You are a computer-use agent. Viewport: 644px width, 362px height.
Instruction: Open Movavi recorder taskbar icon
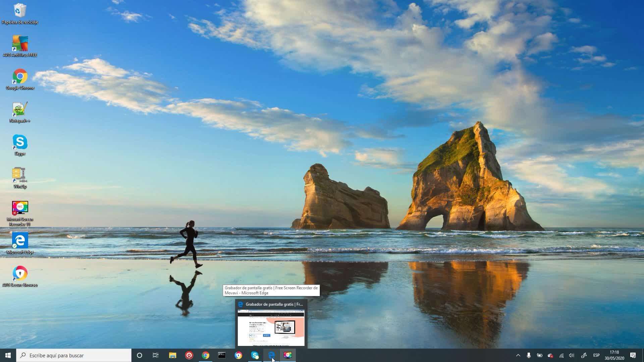pyautogui.click(x=287, y=355)
